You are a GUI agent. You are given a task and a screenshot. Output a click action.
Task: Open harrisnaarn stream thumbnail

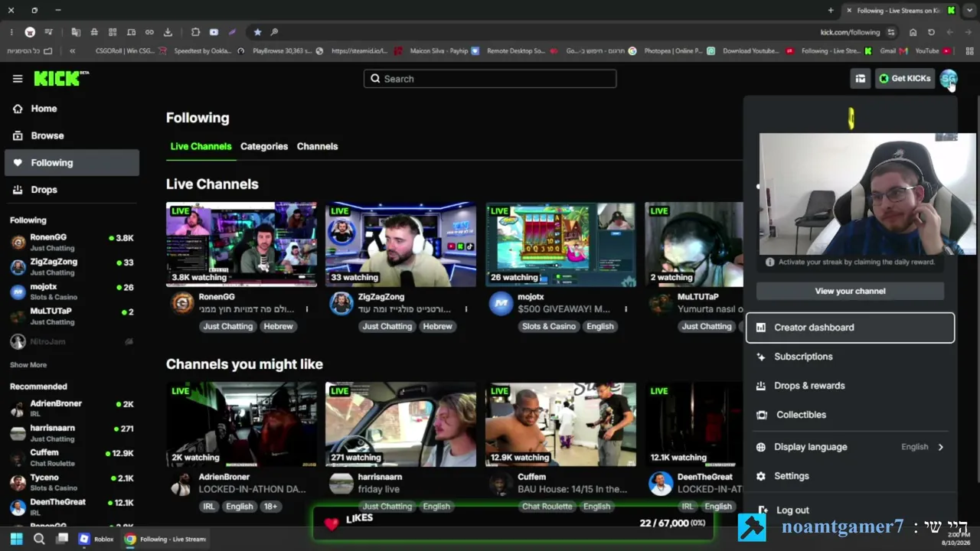[400, 425]
